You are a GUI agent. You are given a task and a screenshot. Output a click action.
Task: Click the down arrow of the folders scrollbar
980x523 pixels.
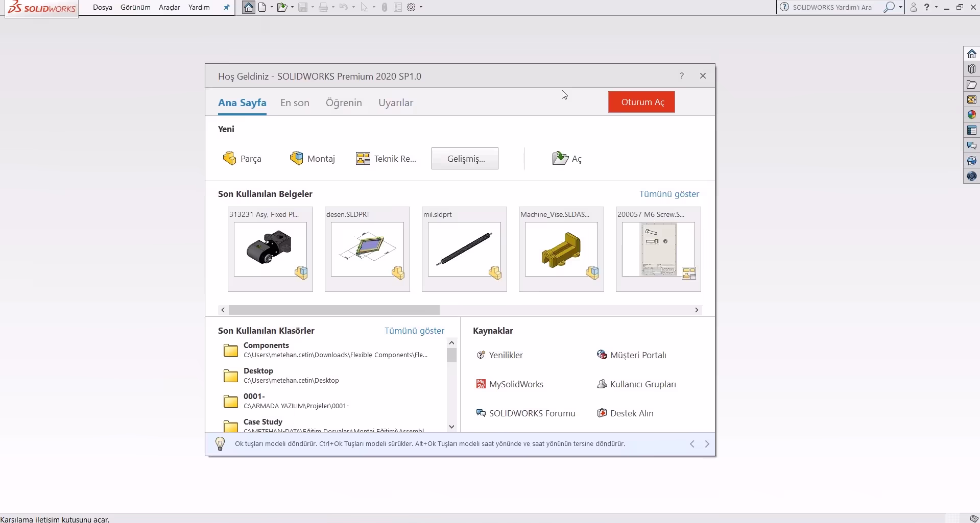click(451, 427)
